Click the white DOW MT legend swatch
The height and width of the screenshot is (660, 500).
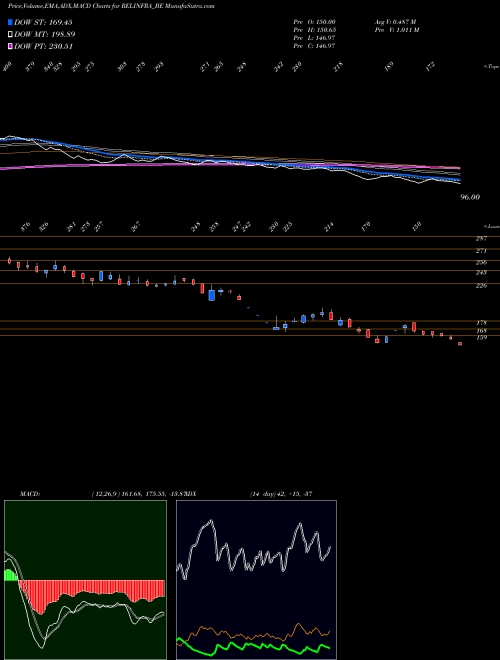(11, 34)
